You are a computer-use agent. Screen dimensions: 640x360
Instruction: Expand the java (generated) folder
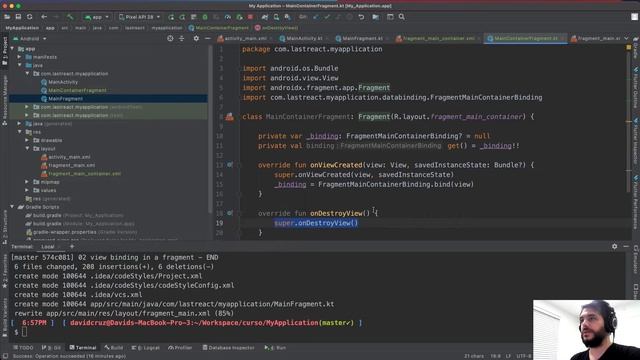(x=20, y=124)
